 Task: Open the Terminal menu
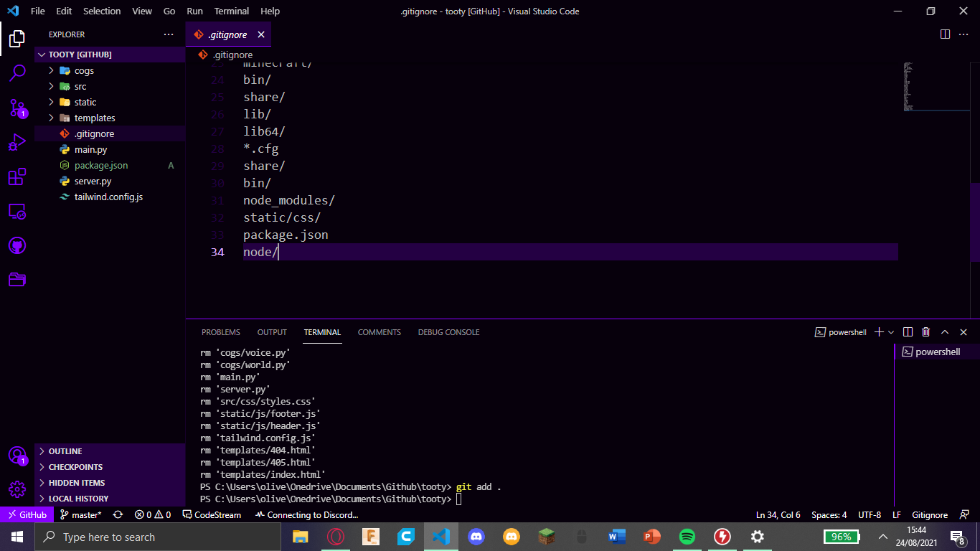tap(231, 11)
